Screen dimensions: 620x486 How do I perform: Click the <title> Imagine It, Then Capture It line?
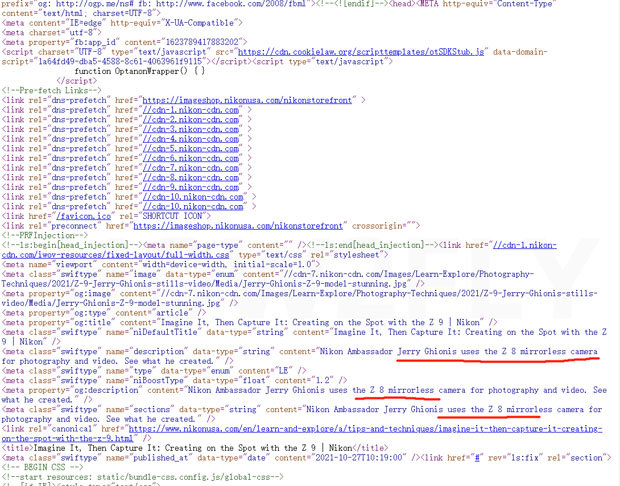coord(195,448)
